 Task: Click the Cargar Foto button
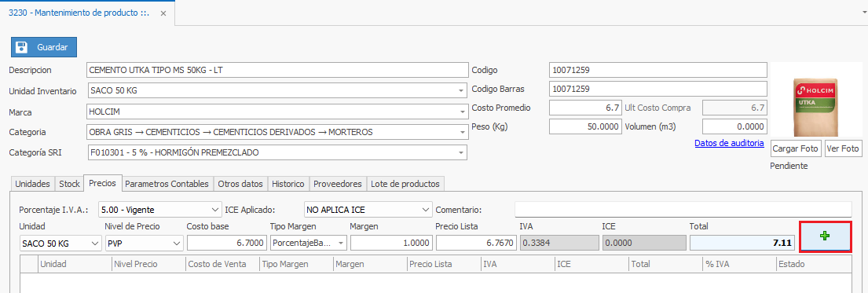click(795, 148)
